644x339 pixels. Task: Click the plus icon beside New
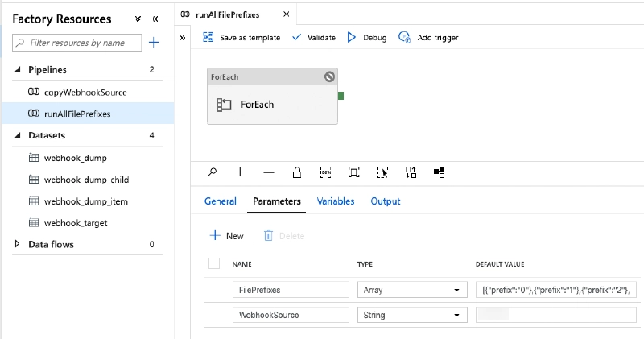pos(215,235)
